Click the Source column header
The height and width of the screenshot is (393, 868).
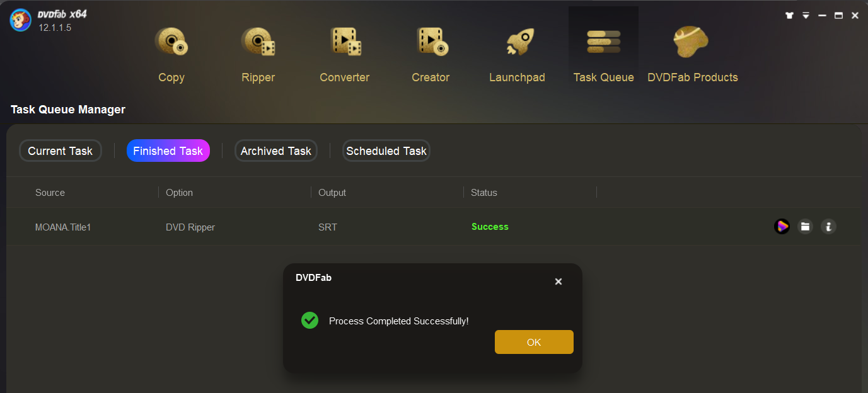pos(50,193)
